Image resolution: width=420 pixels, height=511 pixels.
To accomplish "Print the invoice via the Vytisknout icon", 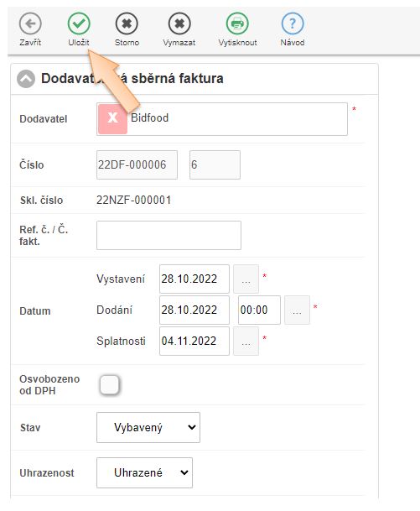I will [x=237, y=23].
